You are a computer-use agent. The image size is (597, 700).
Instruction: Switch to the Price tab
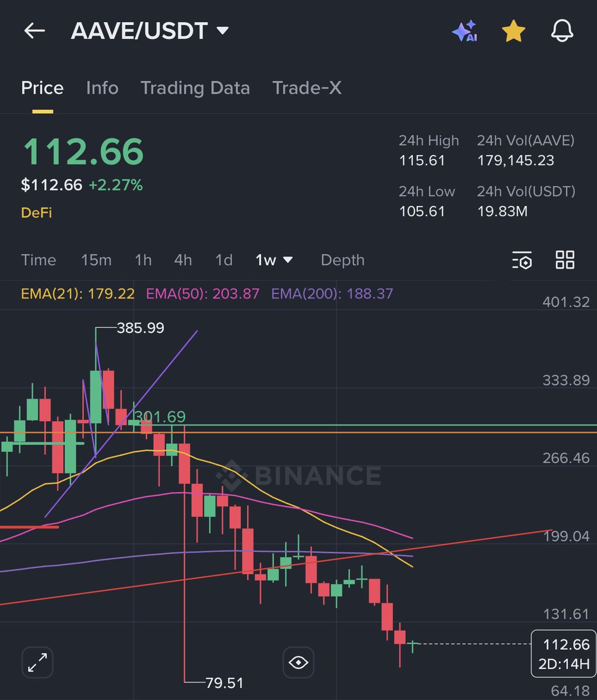point(43,88)
